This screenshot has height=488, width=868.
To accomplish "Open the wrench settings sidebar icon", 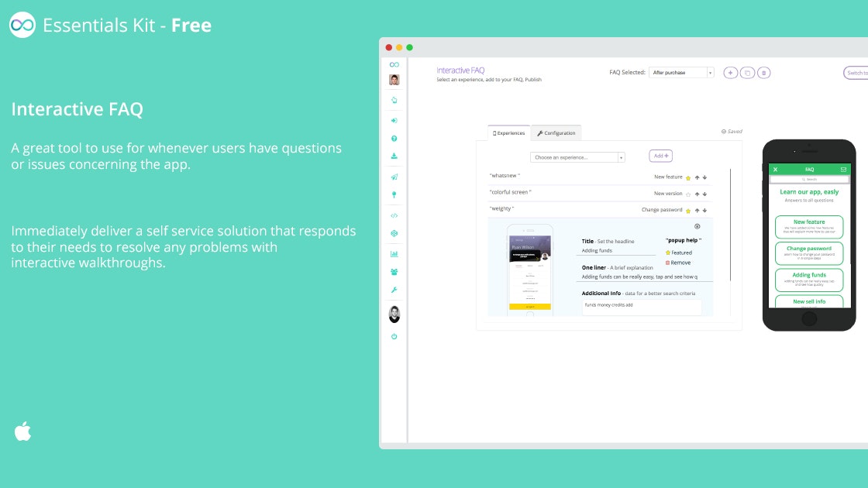I will point(394,290).
